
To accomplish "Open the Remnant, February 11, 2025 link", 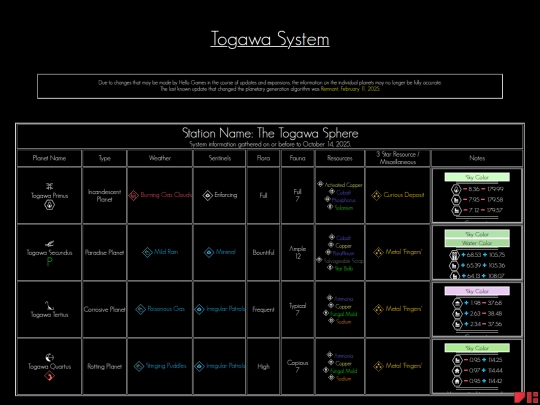I will [350, 89].
